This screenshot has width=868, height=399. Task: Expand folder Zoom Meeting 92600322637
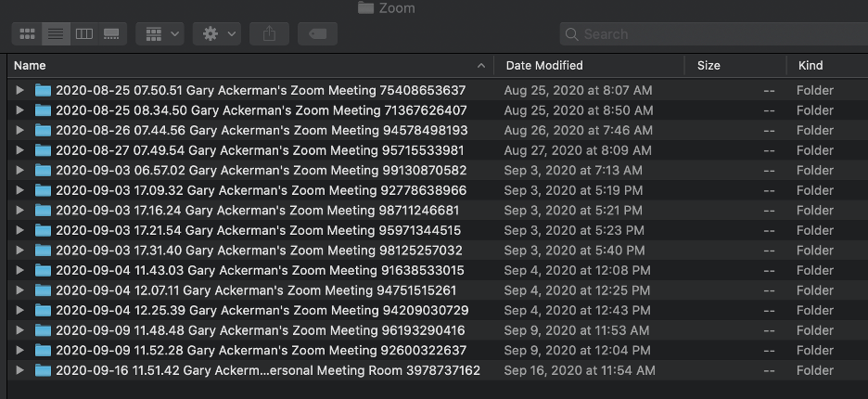(19, 350)
